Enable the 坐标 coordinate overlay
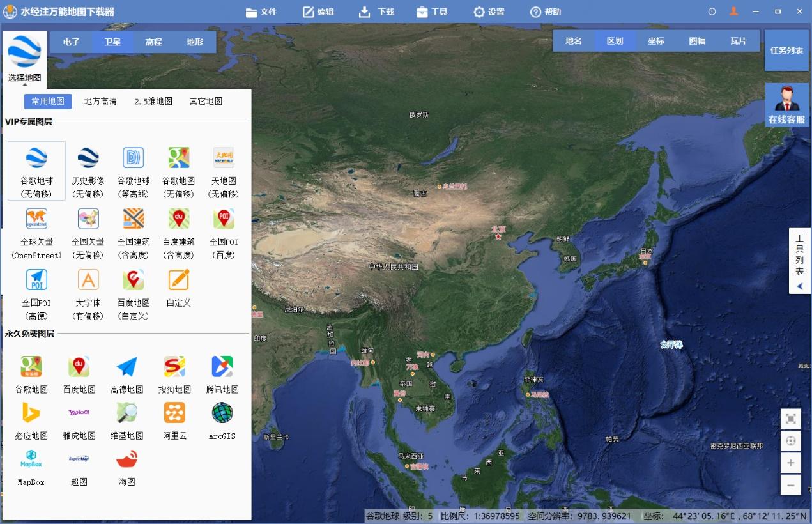Screen dimensions: 812x524 coord(656,40)
